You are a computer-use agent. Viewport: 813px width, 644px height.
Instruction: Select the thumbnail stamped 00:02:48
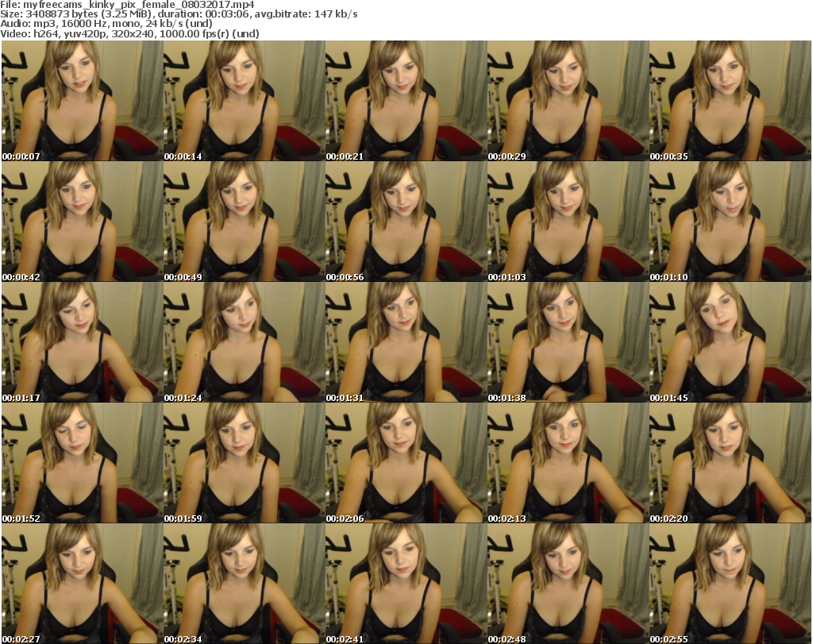pyautogui.click(x=568, y=584)
